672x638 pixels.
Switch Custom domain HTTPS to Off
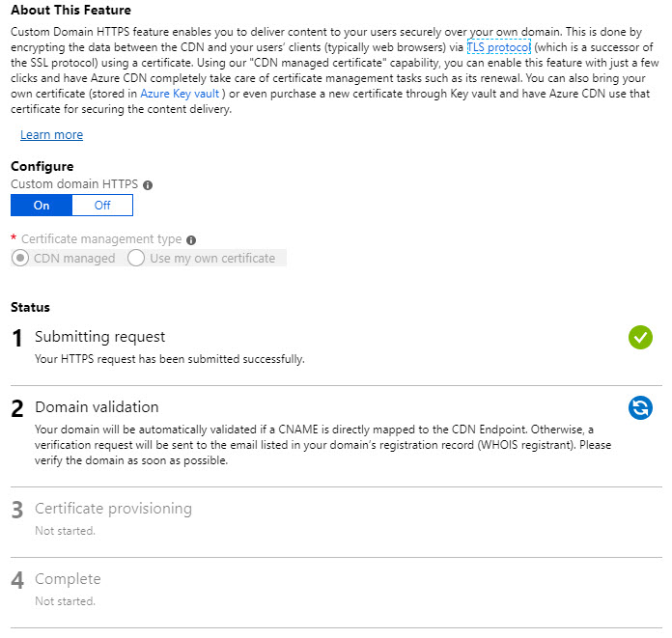(x=102, y=206)
